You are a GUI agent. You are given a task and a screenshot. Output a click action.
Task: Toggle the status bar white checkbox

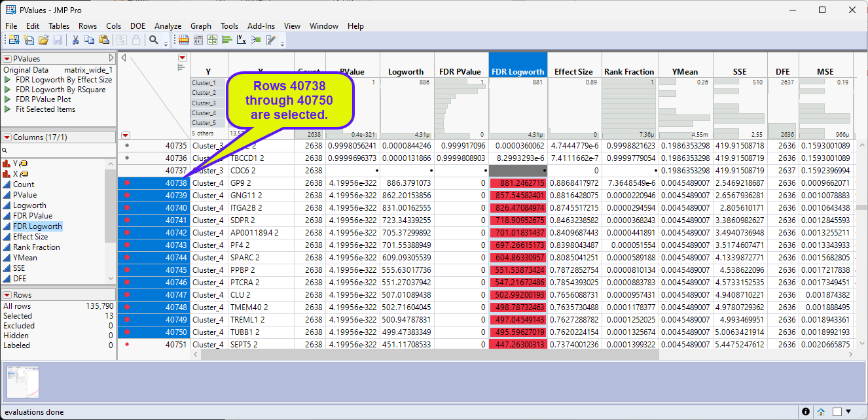coord(837,412)
